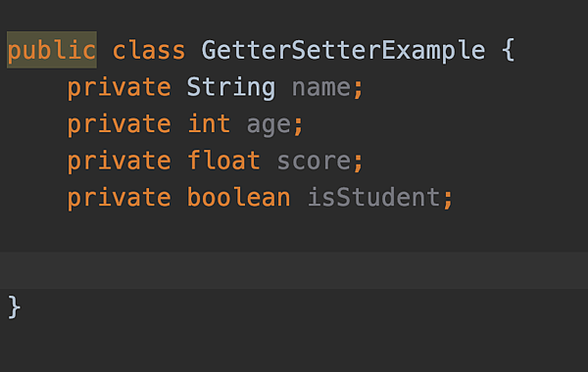The image size is (588, 372).
Task: Click the score field identifier
Action: [x=314, y=162]
